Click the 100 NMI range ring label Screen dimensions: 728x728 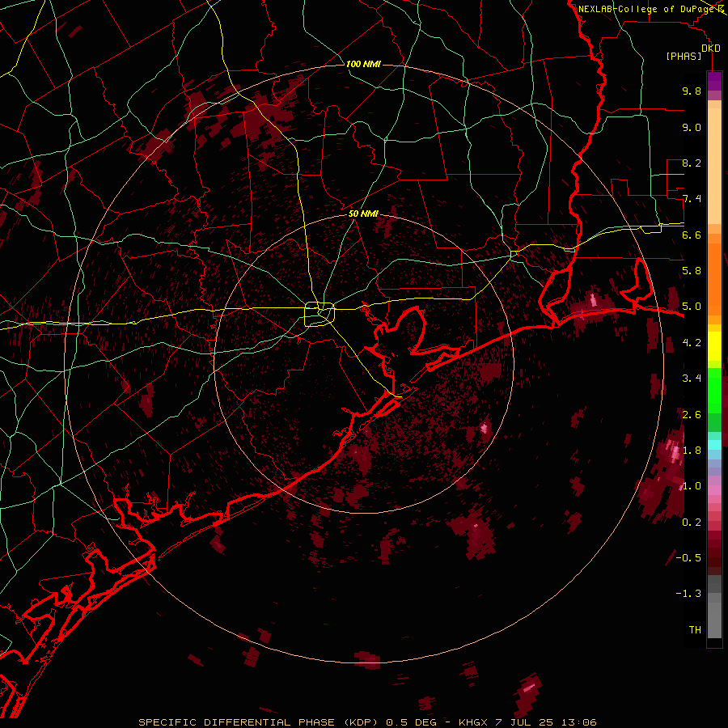363,64
